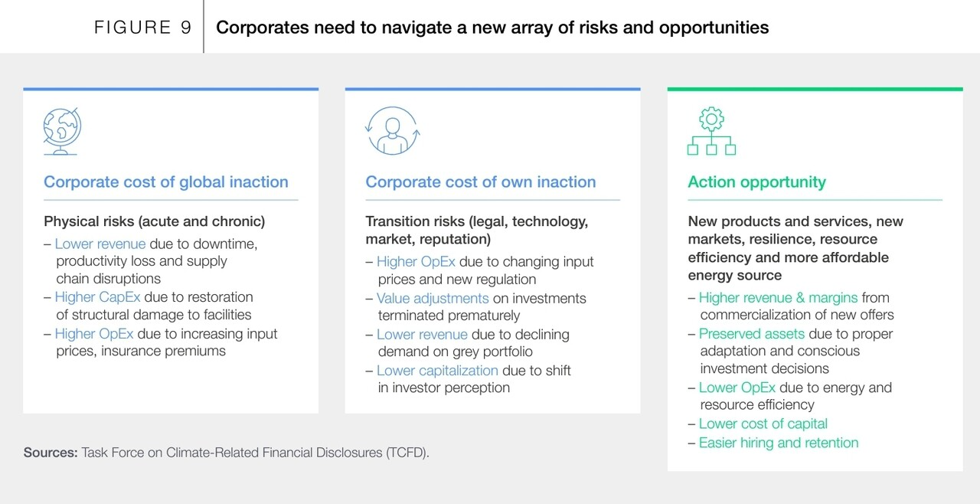Click "Higher revenue & margins" green text
The height and width of the screenshot is (504, 980).
[x=778, y=298]
